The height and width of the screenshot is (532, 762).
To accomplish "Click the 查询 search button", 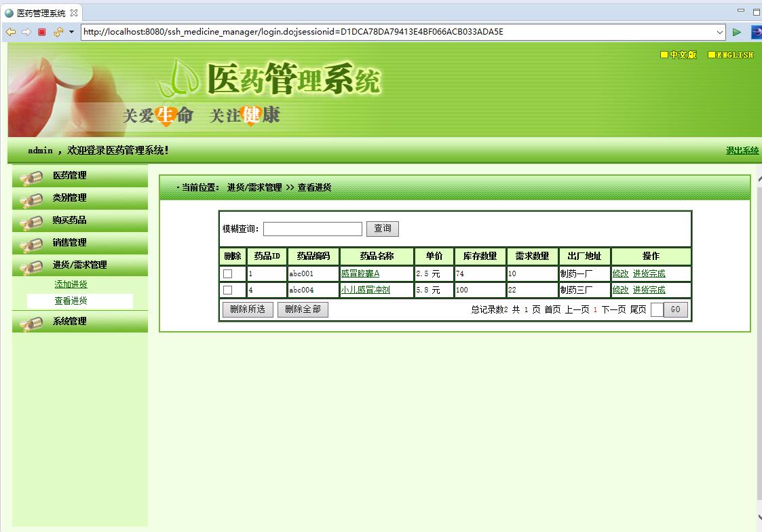I will pyautogui.click(x=382, y=229).
